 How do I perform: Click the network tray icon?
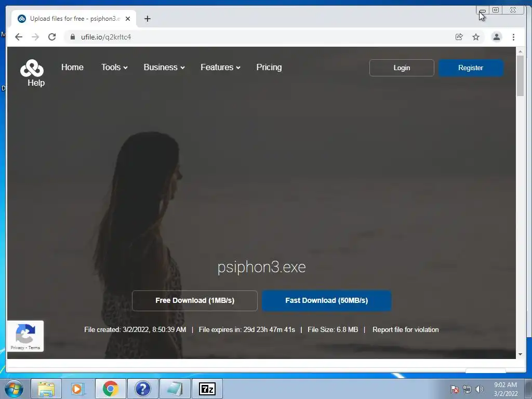click(467, 389)
